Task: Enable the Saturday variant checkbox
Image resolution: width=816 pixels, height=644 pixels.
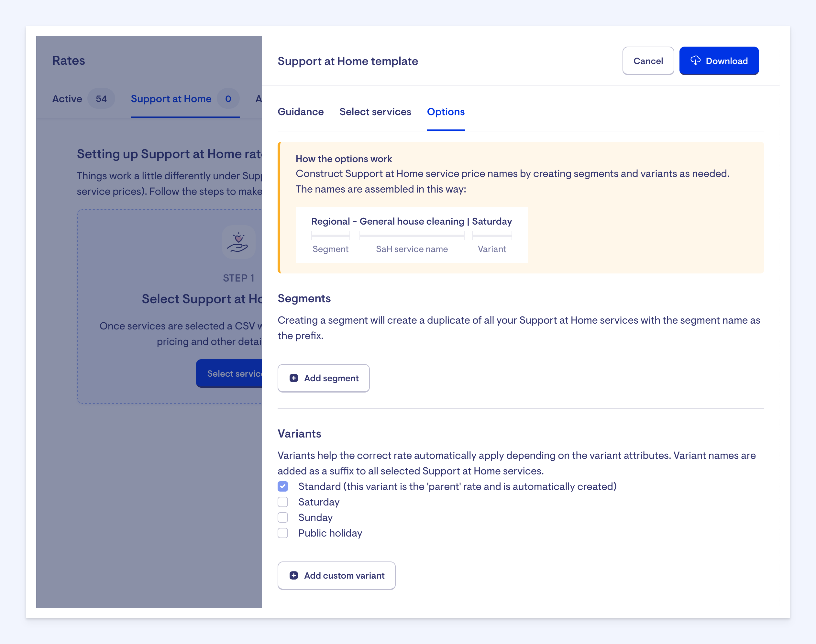Action: [283, 502]
